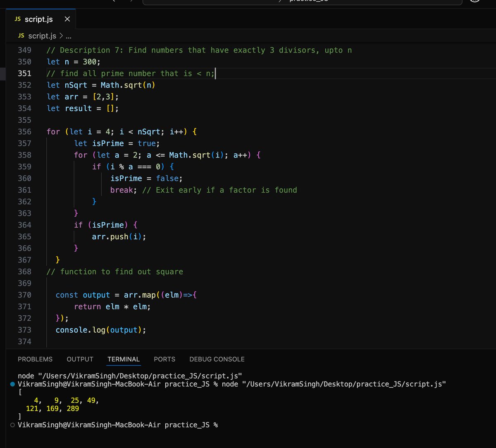Close the script.js editor tab
This screenshot has height=448, width=496.
click(x=67, y=19)
